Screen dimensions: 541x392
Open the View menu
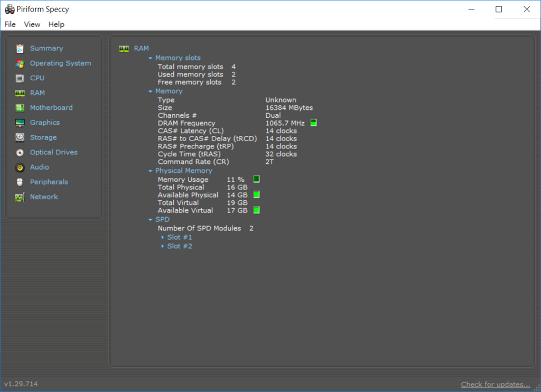pos(32,24)
